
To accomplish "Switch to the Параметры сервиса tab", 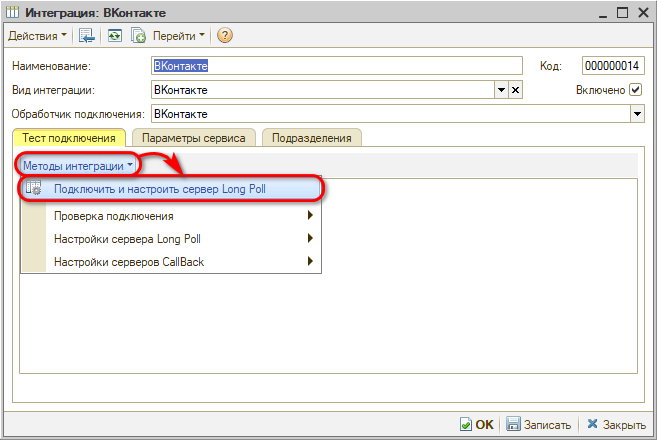I will (x=194, y=138).
